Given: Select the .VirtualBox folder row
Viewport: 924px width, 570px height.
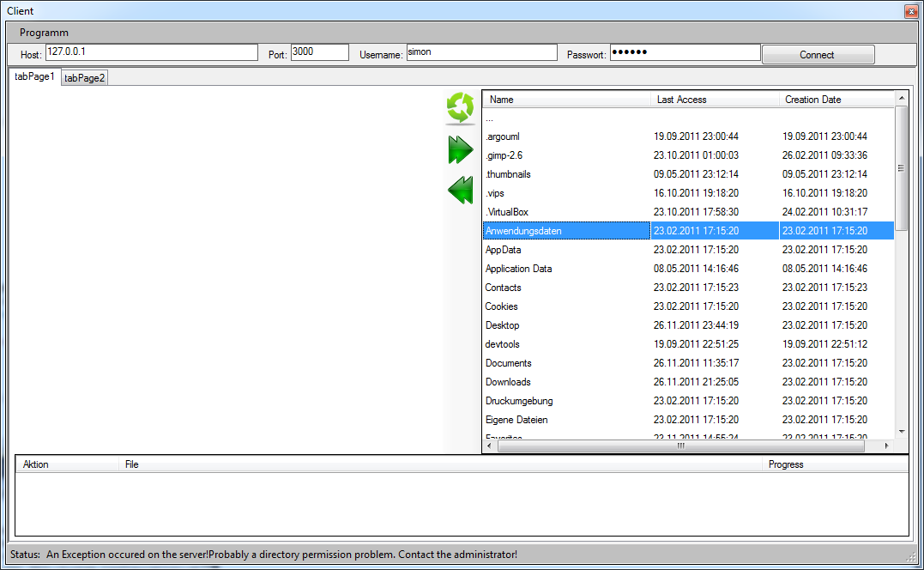Looking at the screenshot, I should [x=688, y=212].
